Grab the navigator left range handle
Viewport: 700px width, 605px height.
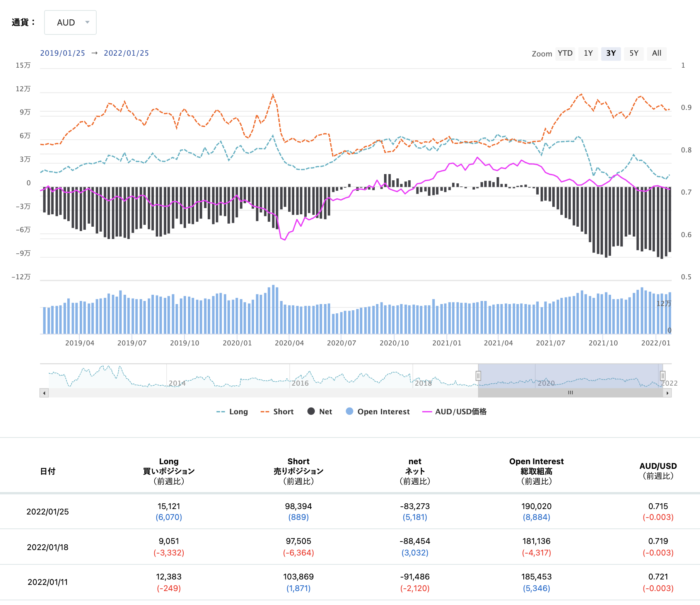(x=478, y=376)
